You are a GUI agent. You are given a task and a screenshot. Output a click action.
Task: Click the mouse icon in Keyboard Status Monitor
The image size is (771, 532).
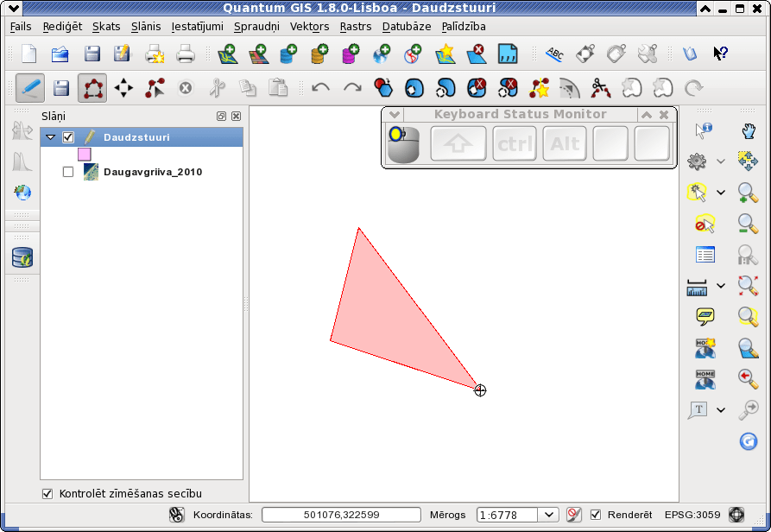point(402,144)
